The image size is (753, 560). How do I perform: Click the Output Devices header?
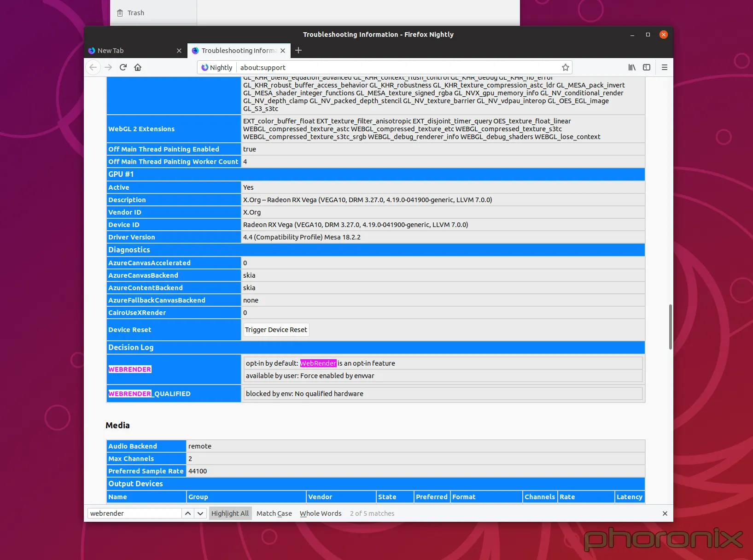375,484
